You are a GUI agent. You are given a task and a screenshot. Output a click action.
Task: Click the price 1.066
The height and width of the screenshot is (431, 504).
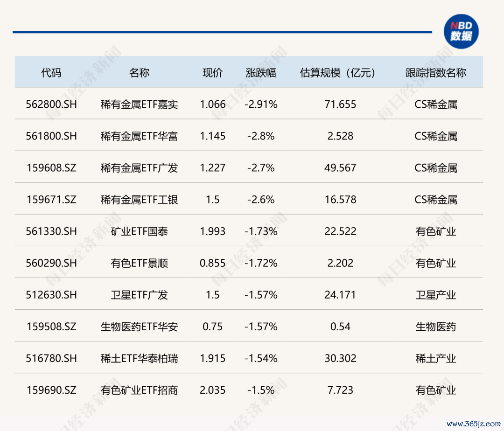coord(212,104)
